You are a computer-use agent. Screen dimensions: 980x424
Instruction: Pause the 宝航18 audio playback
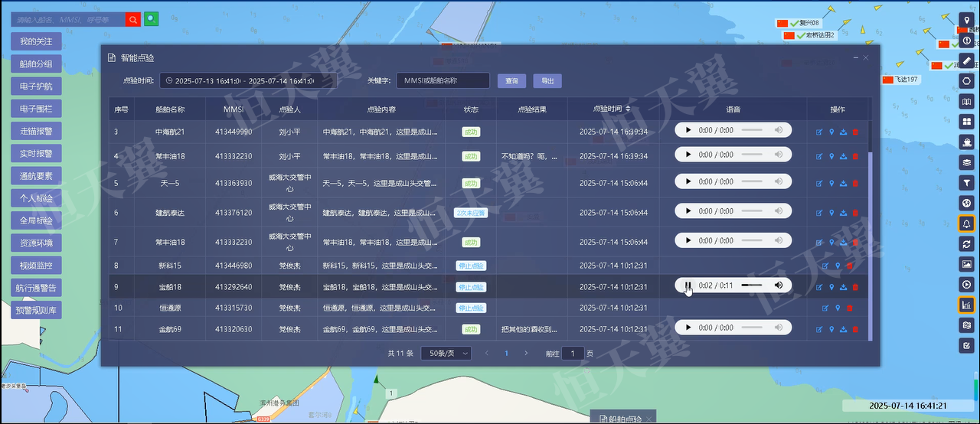tap(688, 285)
